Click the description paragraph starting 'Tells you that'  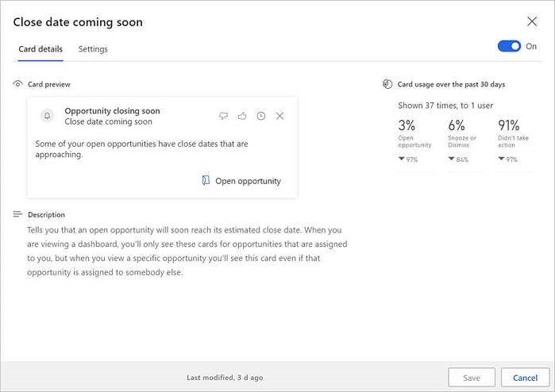(187, 251)
